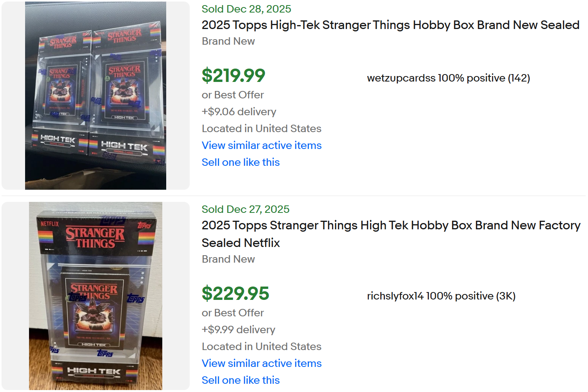Click the +$9.99 delivery text
This screenshot has width=588, height=392.
coord(238,330)
